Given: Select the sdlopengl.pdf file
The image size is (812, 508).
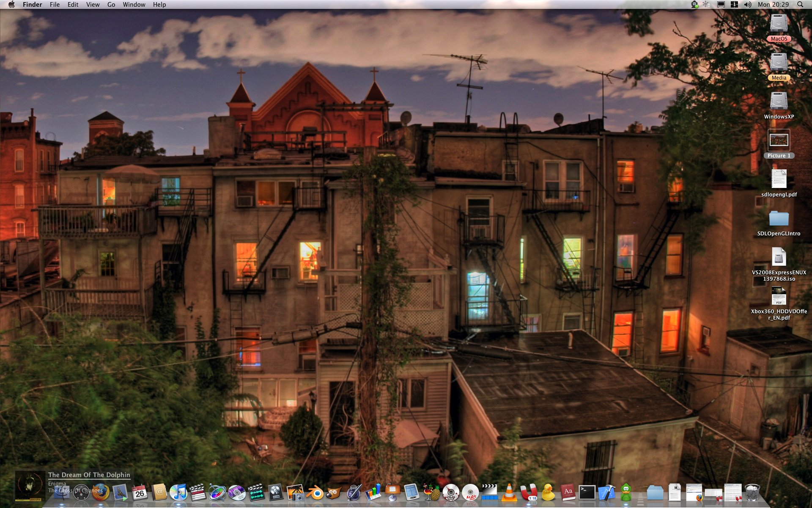Looking at the screenshot, I should pyautogui.click(x=779, y=183).
